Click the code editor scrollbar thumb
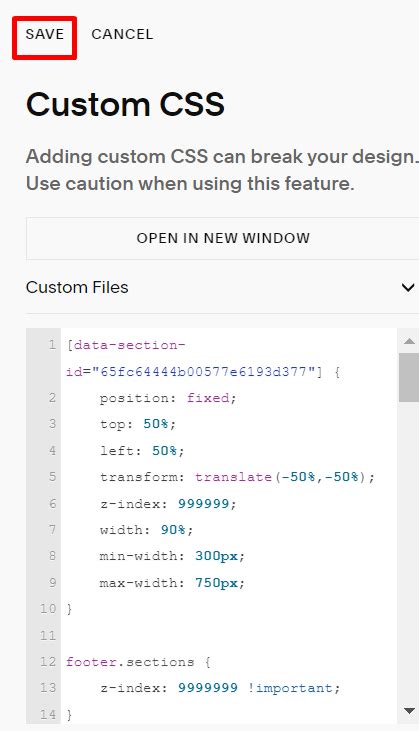The image size is (419, 731). pyautogui.click(x=409, y=377)
